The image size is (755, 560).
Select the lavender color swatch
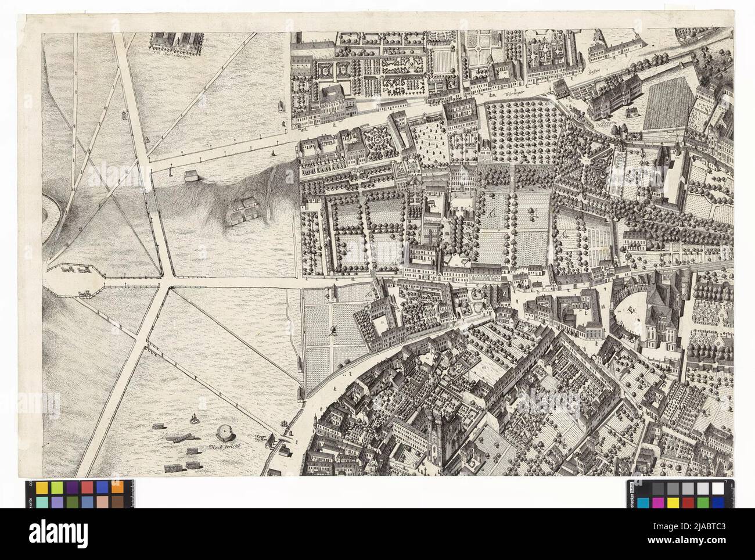[x=57, y=502]
